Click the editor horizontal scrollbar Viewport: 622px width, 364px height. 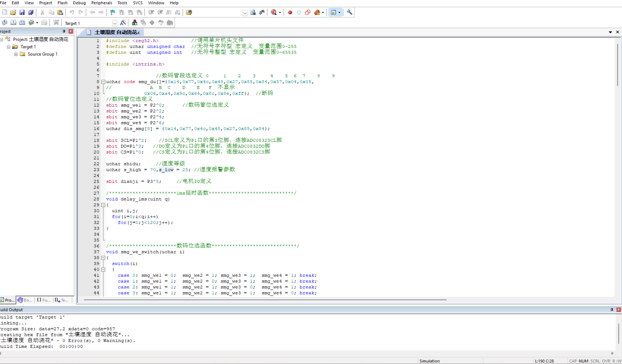point(265,300)
